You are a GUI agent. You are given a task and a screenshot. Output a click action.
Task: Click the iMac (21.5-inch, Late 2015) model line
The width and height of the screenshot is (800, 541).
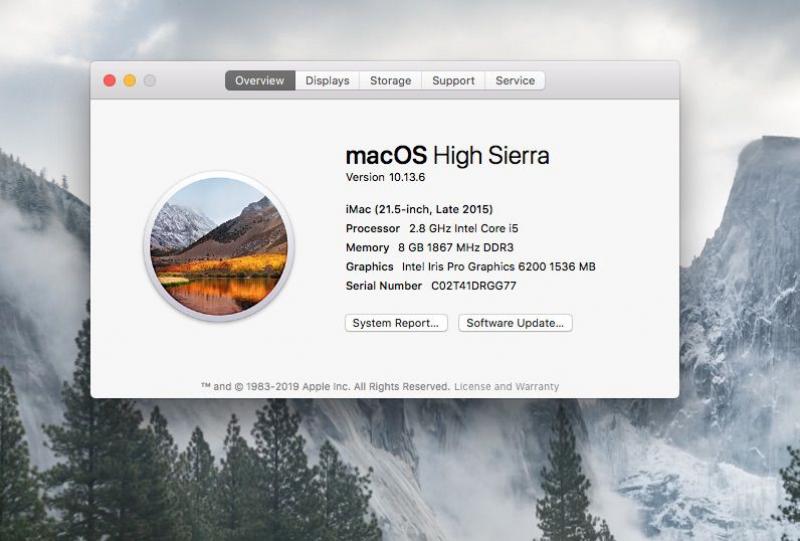(x=419, y=210)
